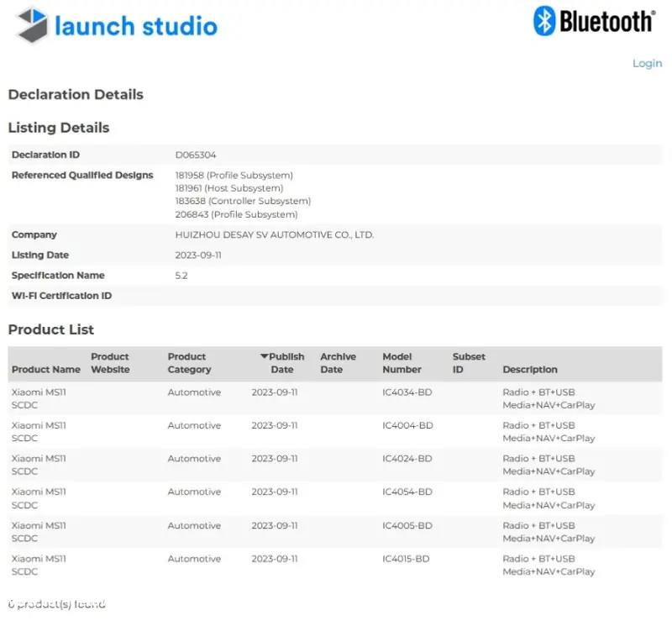The image size is (672, 626).
Task: Click Xiaomi MS11 SCDC in the IC4004-BD row
Action: (x=39, y=432)
